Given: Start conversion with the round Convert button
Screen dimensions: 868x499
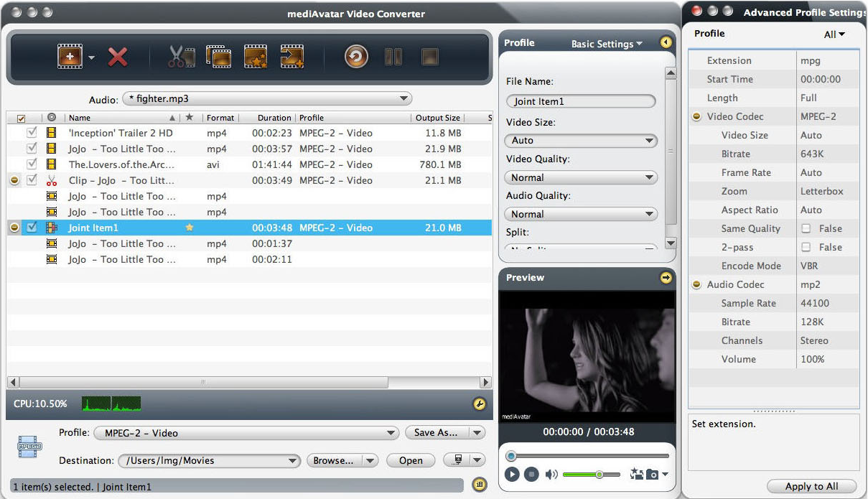Looking at the screenshot, I should point(356,56).
